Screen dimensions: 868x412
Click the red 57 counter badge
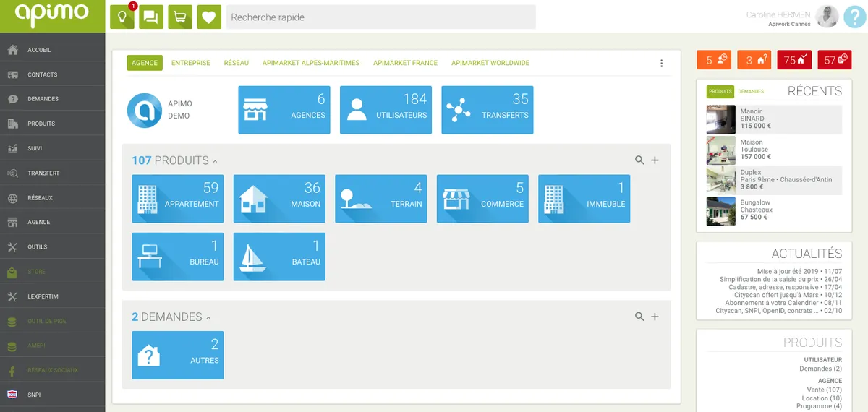point(835,60)
